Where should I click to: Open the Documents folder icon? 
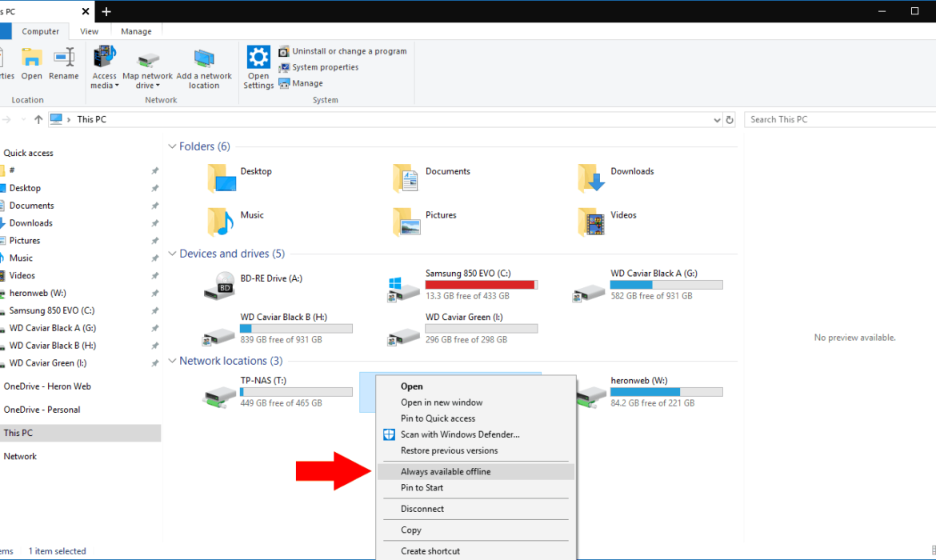tap(406, 178)
